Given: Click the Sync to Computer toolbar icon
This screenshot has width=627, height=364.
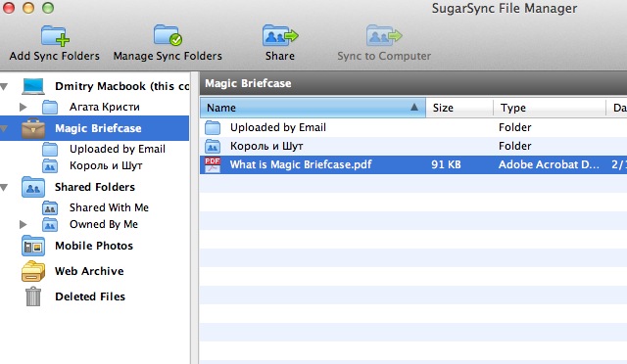Looking at the screenshot, I should point(384,35).
